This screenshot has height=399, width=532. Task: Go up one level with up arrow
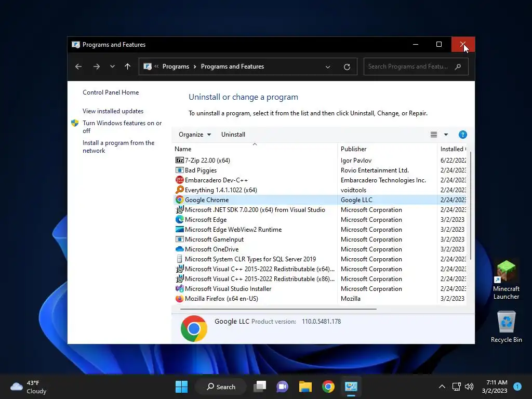[x=128, y=66]
